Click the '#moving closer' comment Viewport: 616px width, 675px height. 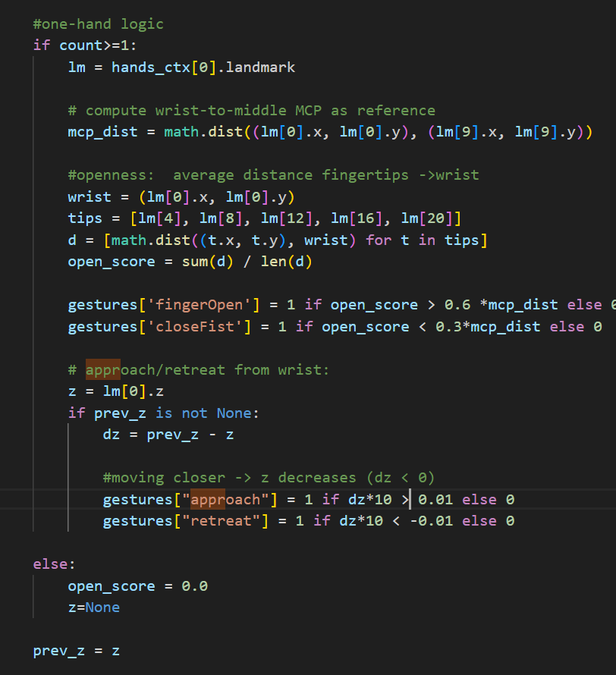[269, 478]
